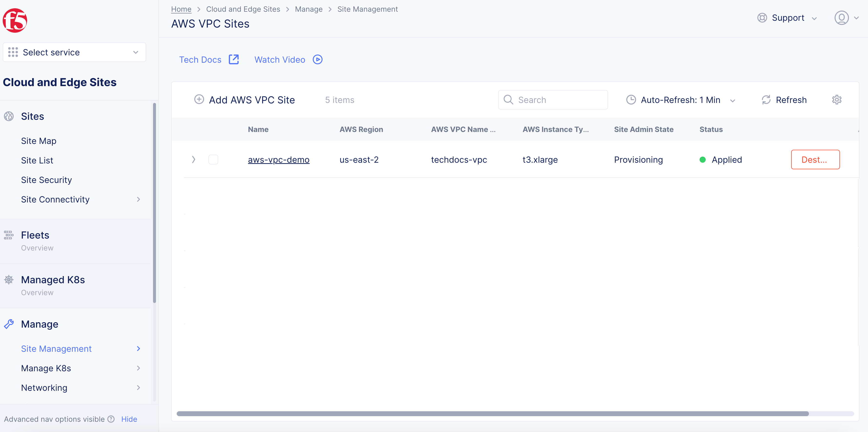Click the Auto-Refresh clock icon
Viewport: 868px width, 432px height.
631,100
